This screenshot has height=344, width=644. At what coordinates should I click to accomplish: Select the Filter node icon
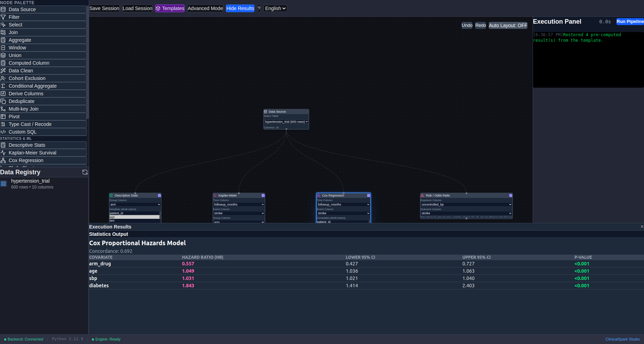point(3,17)
